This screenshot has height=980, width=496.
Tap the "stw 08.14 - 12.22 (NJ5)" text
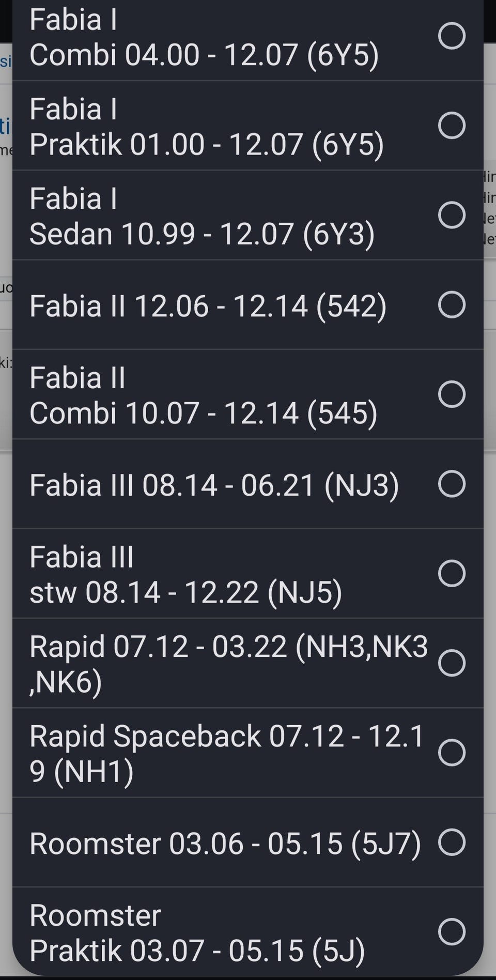click(186, 592)
